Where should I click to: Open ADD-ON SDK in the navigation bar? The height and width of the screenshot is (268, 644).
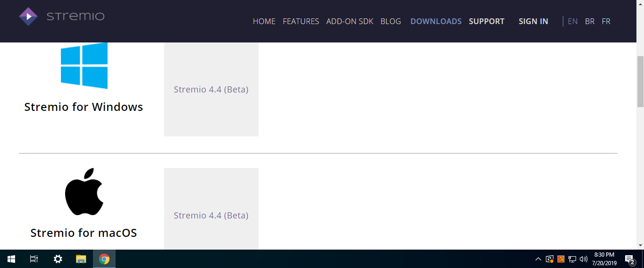350,21
